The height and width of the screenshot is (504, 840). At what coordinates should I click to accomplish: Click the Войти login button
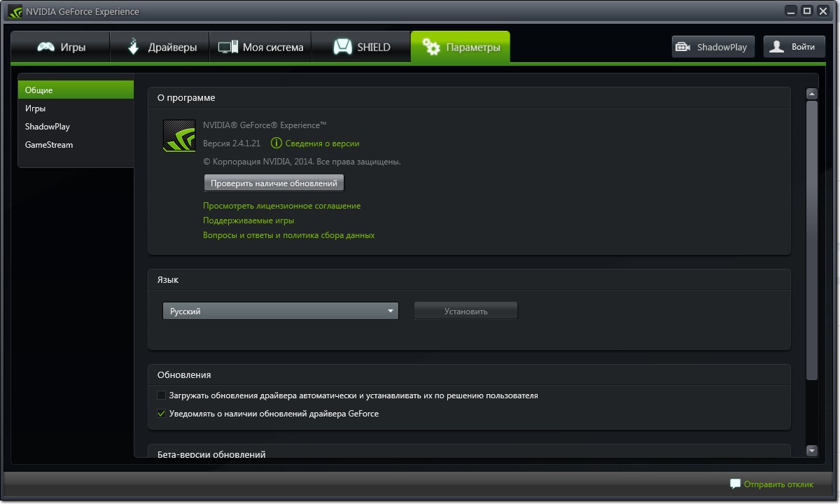pos(794,47)
